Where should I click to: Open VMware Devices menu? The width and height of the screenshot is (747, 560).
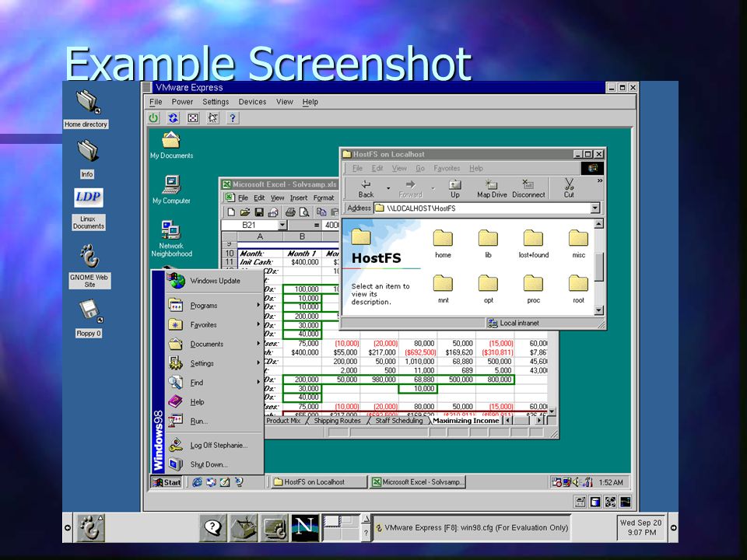pyautogui.click(x=252, y=102)
